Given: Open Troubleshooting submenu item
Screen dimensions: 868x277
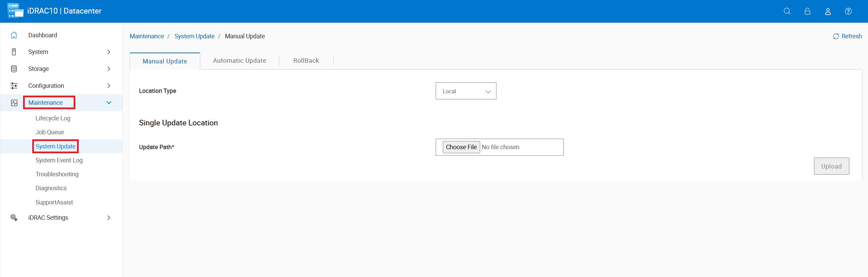Looking at the screenshot, I should coord(57,174).
